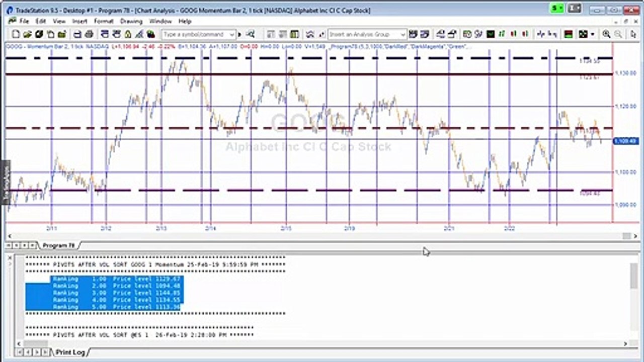The image size is (644, 362).
Task: Select the pointer arrow tool
Action: 633,34
